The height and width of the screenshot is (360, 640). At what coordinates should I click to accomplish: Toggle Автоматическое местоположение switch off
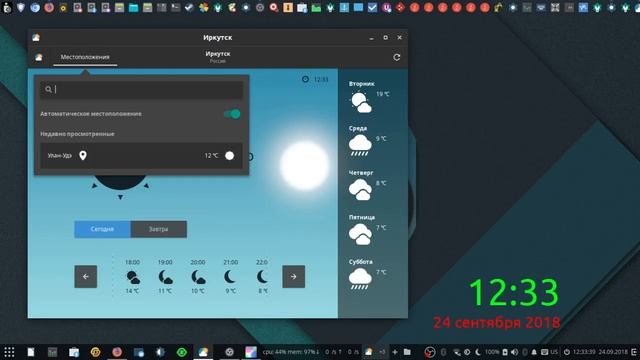(232, 114)
